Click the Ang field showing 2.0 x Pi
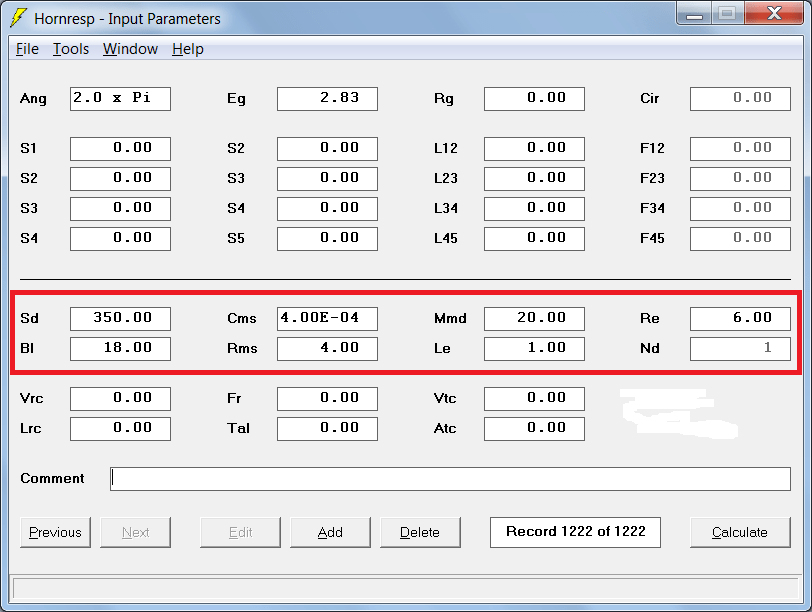Image resolution: width=812 pixels, height=612 pixels. pos(120,98)
